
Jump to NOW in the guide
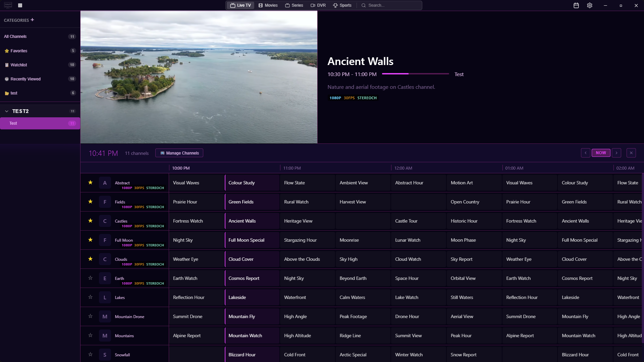(601, 153)
